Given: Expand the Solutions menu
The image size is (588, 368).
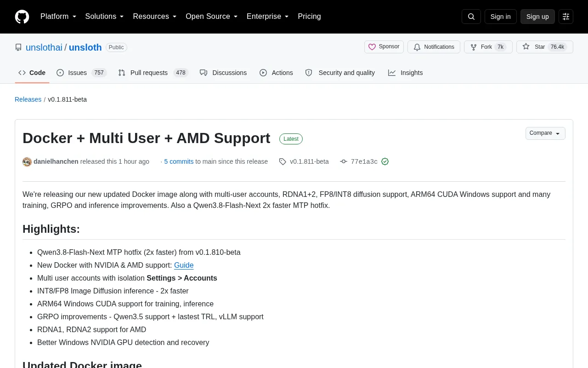Looking at the screenshot, I should (105, 17).
